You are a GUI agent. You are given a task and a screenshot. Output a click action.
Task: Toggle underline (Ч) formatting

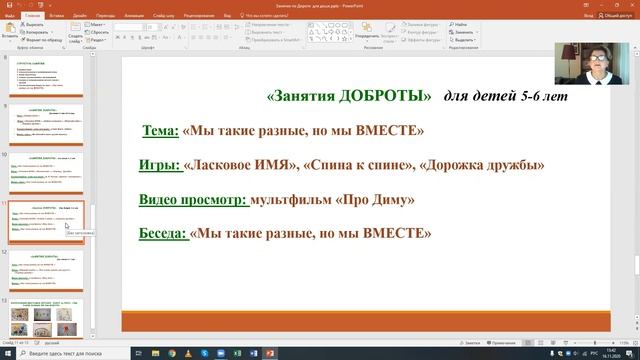(132, 38)
